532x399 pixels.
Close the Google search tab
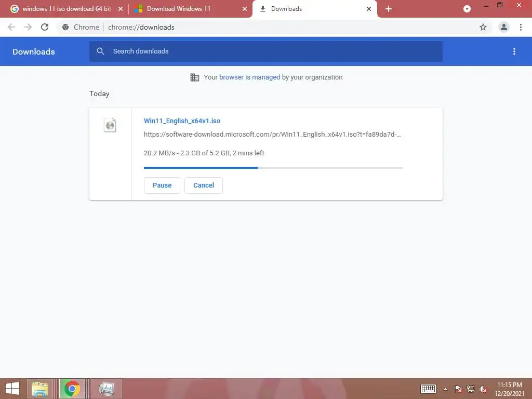(x=121, y=9)
